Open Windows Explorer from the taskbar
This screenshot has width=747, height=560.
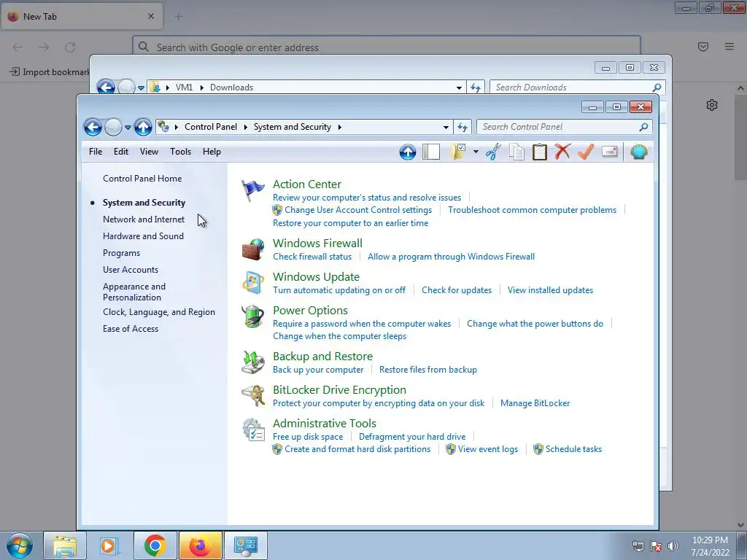click(65, 545)
